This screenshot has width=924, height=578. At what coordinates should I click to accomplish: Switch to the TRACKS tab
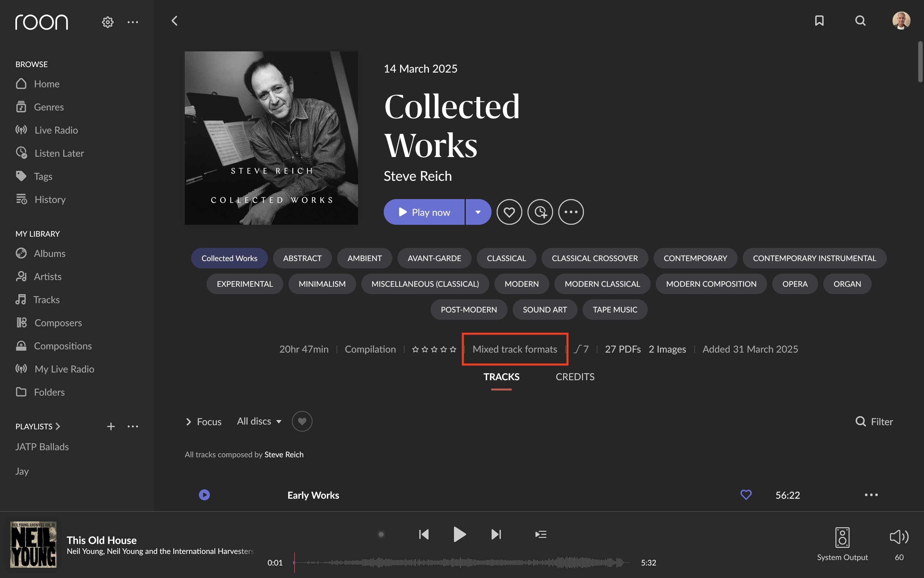(x=501, y=377)
